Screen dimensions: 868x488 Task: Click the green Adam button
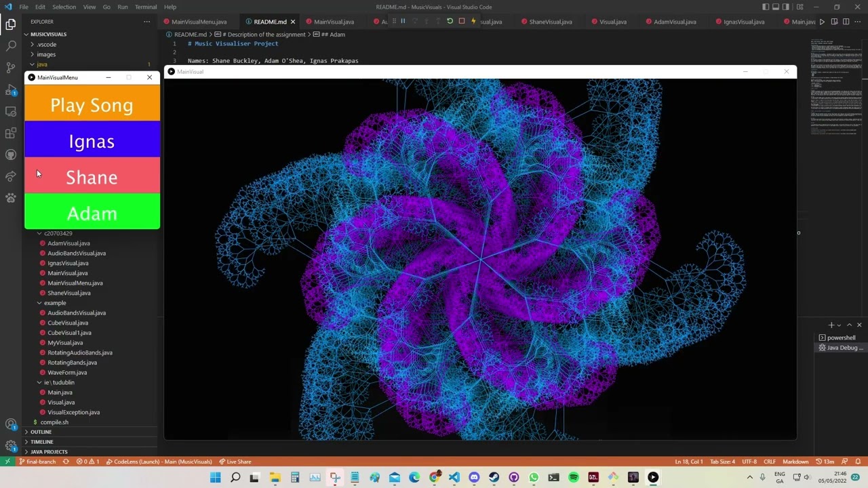pos(92,211)
